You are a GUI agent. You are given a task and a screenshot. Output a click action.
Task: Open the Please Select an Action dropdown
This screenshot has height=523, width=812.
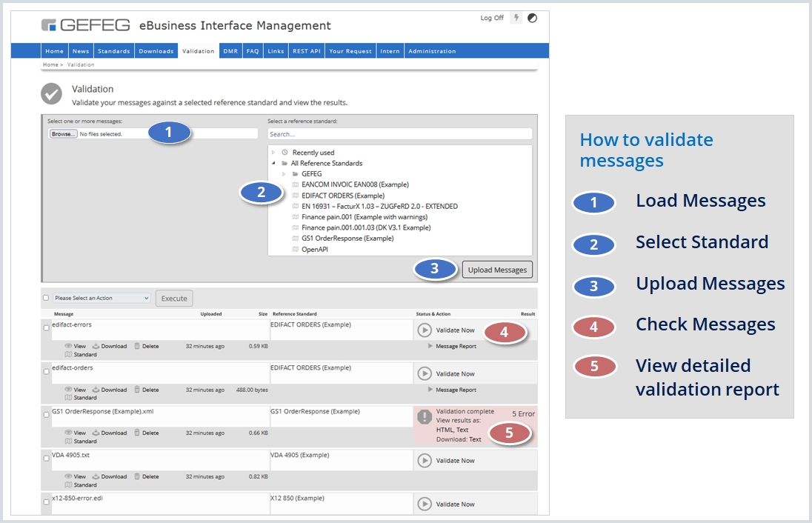[100, 298]
